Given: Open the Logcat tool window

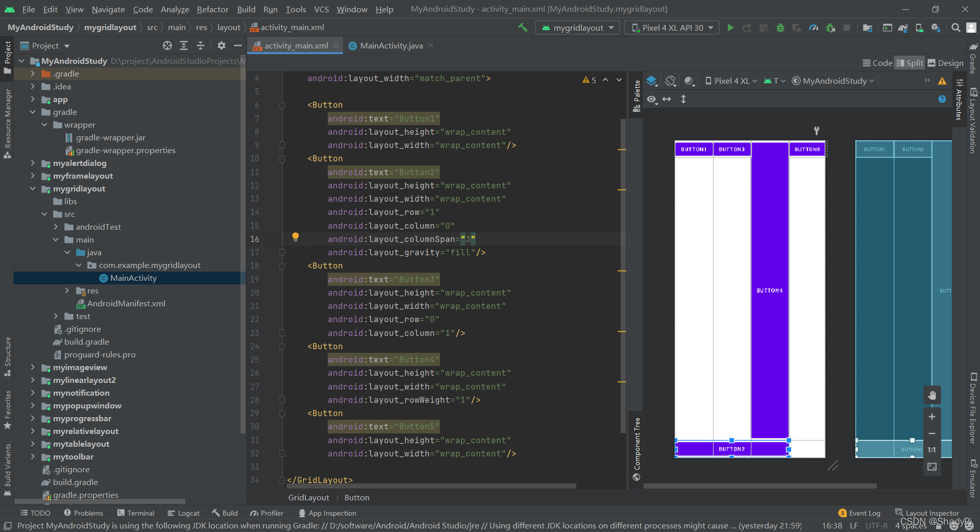Looking at the screenshot, I should [x=183, y=513].
